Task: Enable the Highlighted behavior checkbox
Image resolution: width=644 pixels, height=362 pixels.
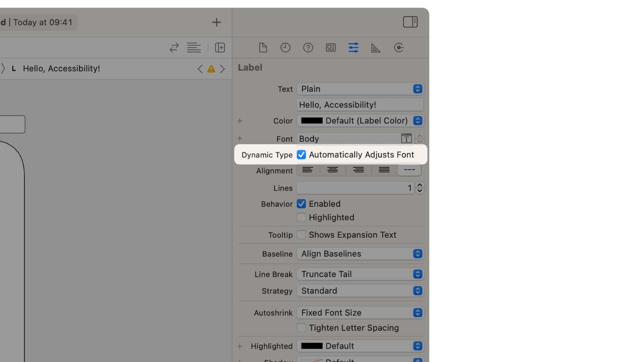Action: [301, 217]
